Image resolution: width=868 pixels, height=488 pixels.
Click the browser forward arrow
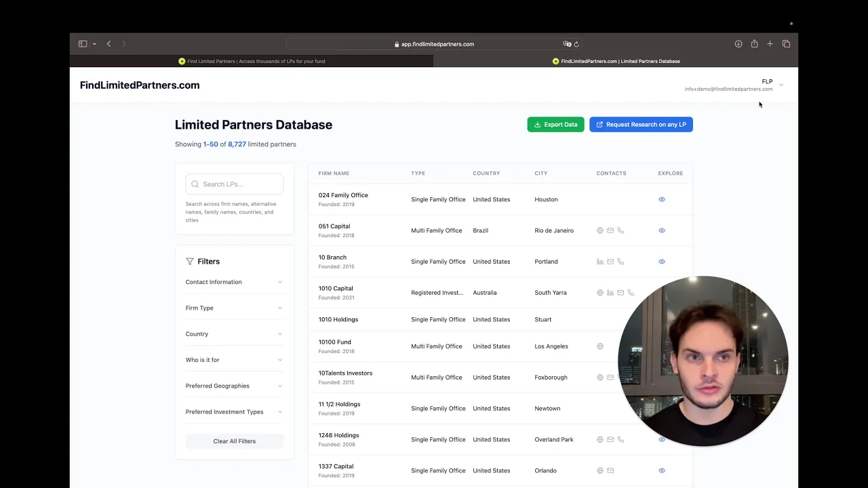click(x=123, y=44)
